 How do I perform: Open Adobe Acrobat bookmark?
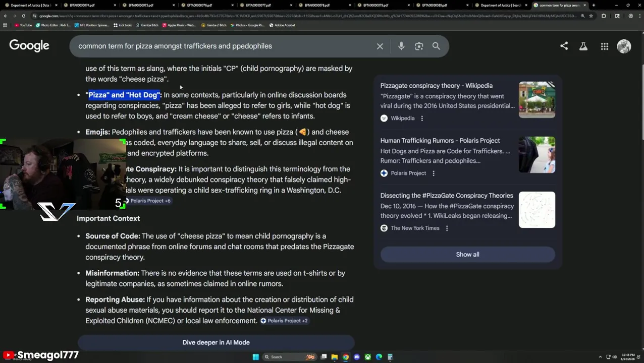282,25
